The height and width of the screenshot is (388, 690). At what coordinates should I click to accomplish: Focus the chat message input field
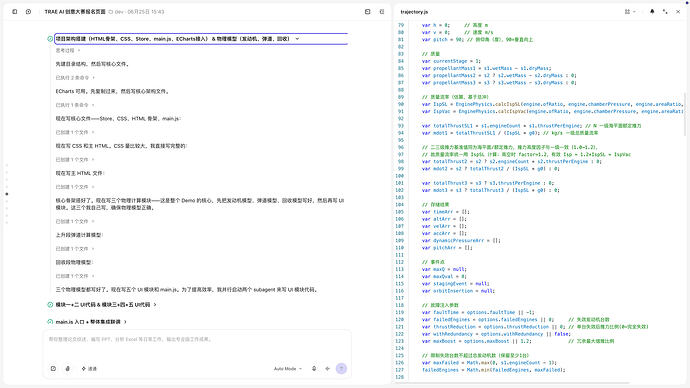197,345
